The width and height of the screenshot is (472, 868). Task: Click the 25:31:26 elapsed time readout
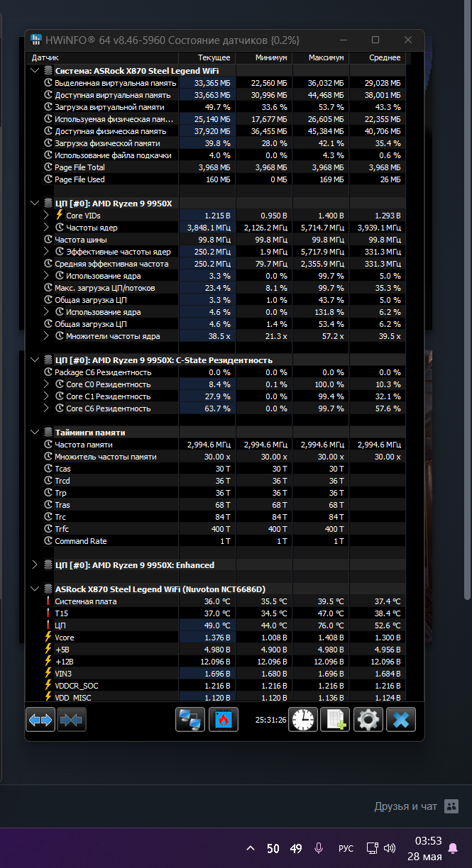point(271,720)
